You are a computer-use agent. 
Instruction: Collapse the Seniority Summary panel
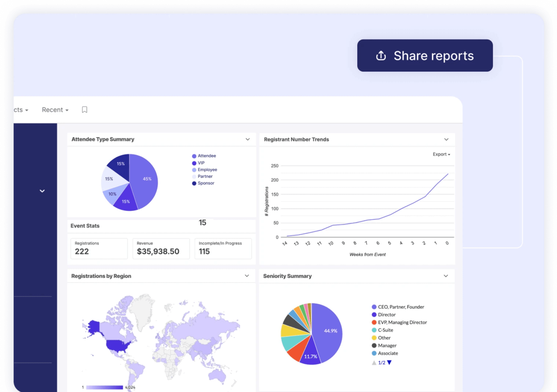click(x=446, y=276)
